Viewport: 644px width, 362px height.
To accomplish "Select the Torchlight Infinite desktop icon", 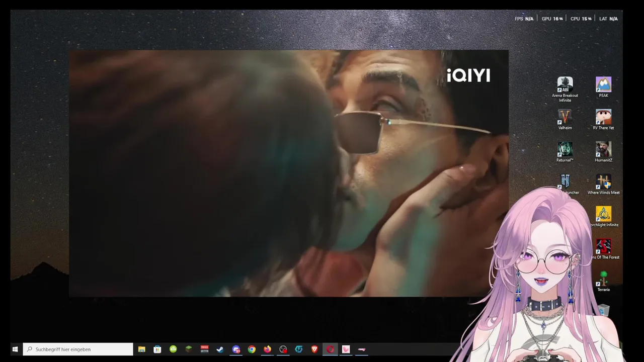I will (x=603, y=217).
